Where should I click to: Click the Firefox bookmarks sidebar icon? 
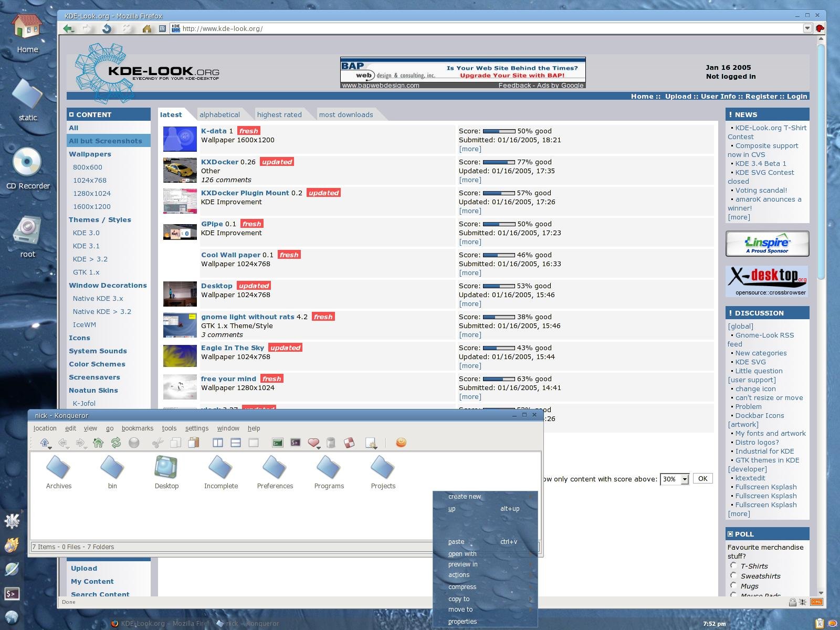162,29
